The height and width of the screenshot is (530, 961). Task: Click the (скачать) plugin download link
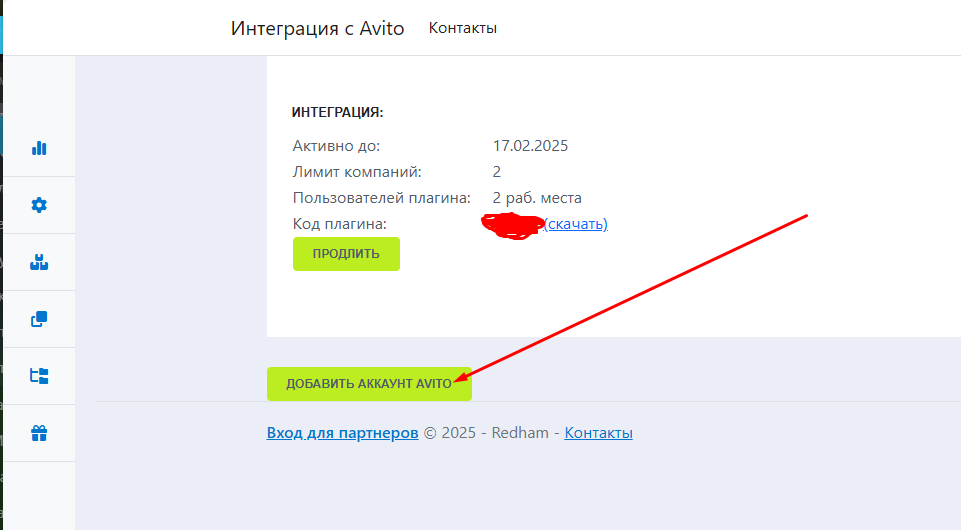[575, 224]
